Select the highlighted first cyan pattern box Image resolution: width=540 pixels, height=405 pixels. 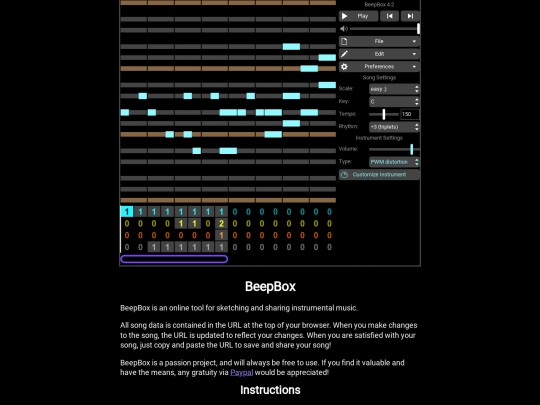pos(127,211)
